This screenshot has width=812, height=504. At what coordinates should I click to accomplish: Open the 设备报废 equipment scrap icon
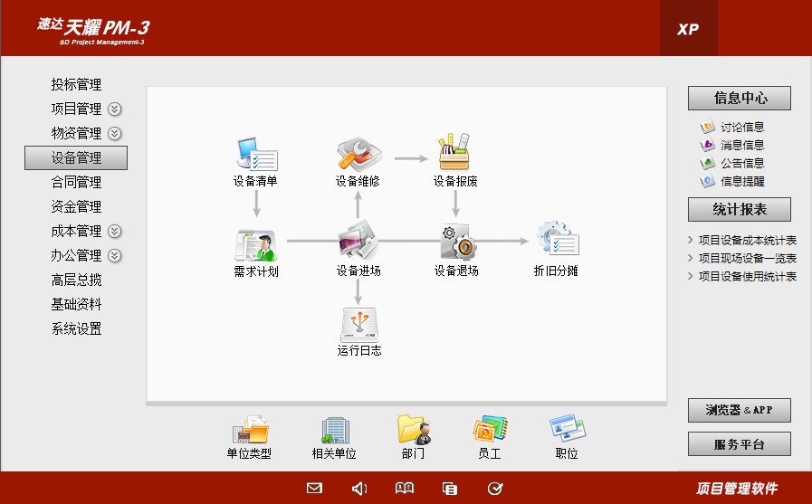[455, 155]
